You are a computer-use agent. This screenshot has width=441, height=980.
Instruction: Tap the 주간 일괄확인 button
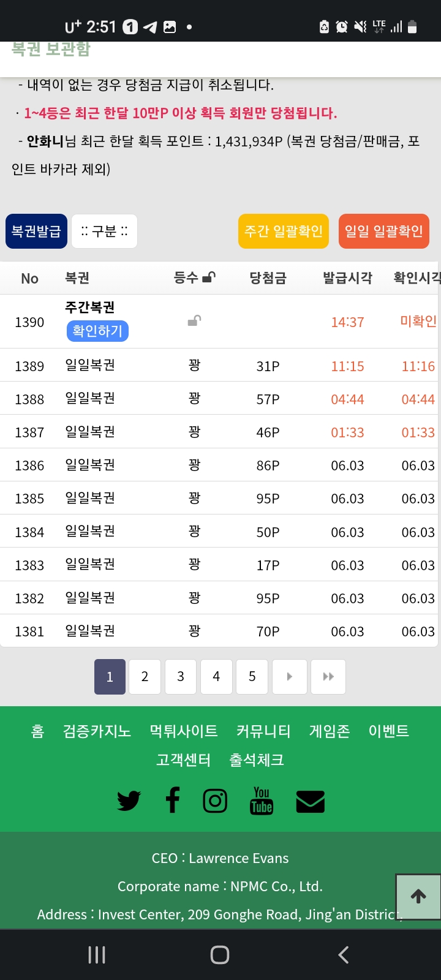click(284, 231)
